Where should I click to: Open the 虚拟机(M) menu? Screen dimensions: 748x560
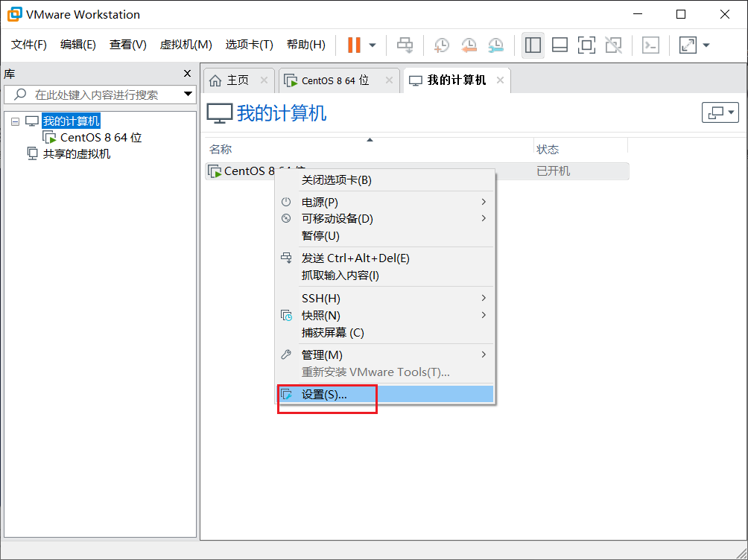coord(186,45)
